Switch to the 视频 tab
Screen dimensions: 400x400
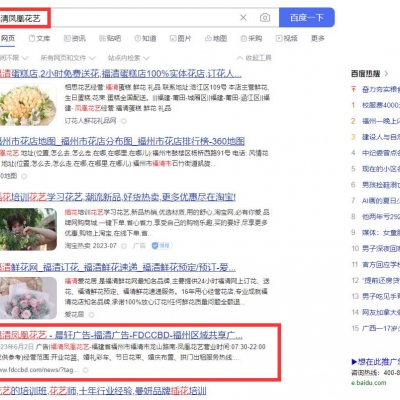pos(287,38)
